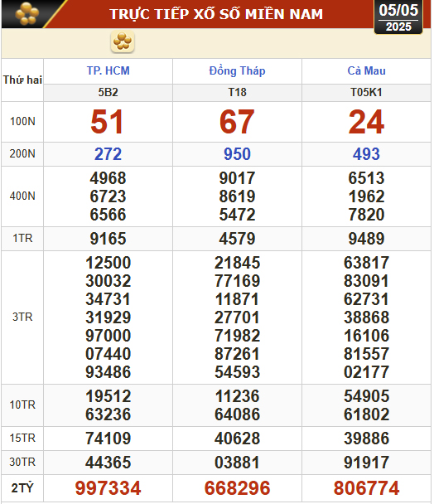Click the small lottery balls icon button

(x=123, y=41)
